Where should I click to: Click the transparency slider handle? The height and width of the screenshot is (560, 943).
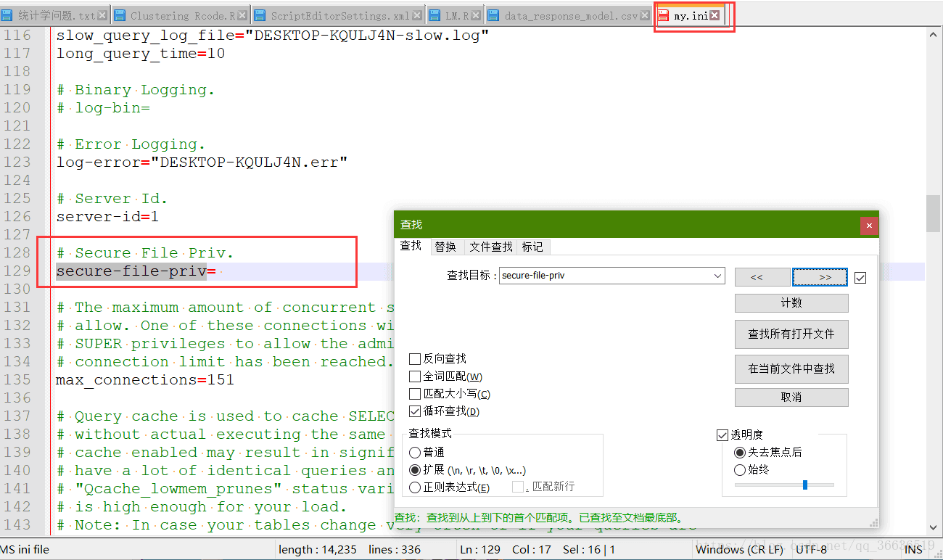coord(805,485)
